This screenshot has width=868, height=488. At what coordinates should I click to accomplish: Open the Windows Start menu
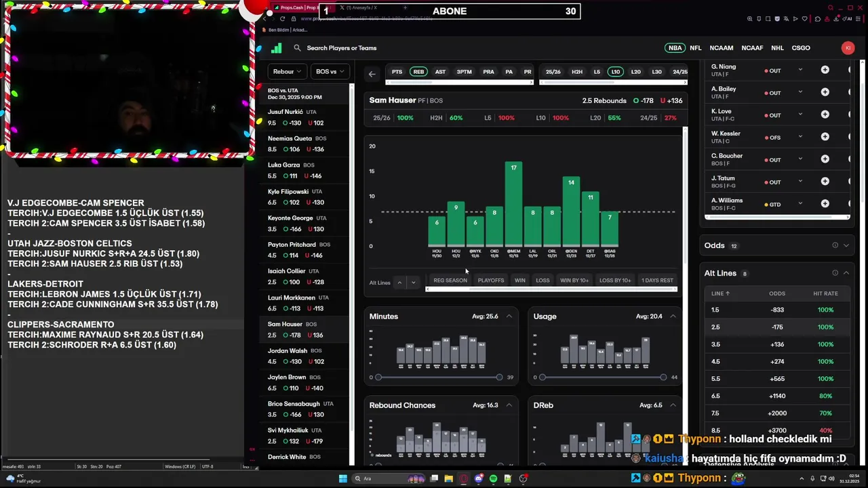click(x=342, y=479)
